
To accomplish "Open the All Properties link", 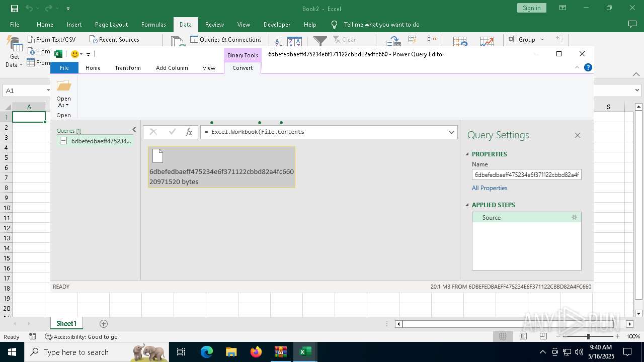I will (490, 188).
